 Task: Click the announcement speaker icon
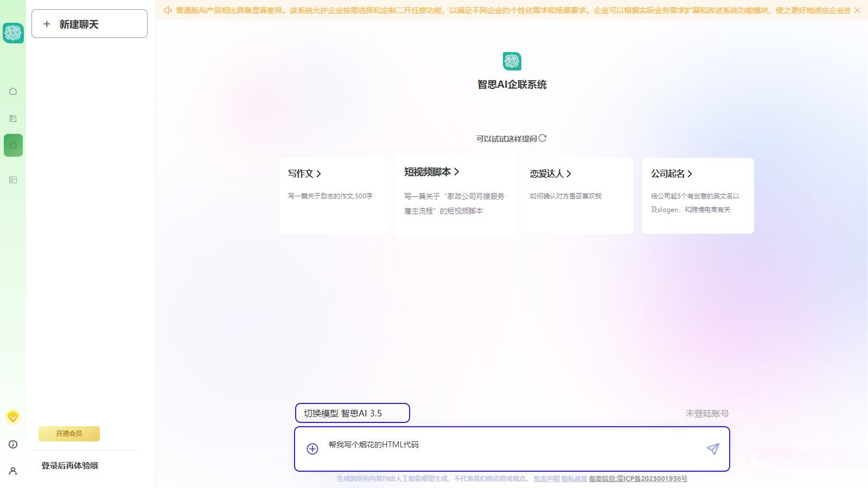tap(168, 10)
